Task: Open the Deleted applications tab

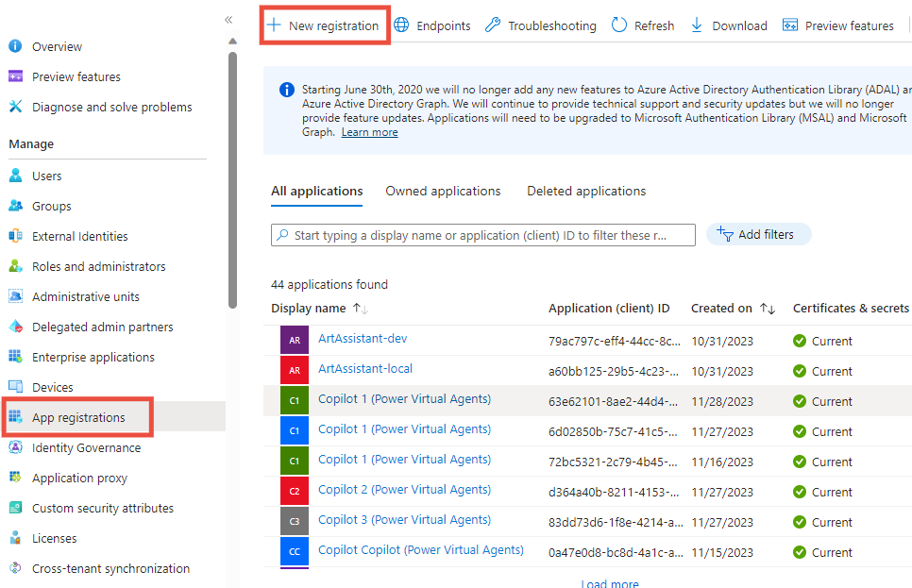Action: (x=586, y=191)
